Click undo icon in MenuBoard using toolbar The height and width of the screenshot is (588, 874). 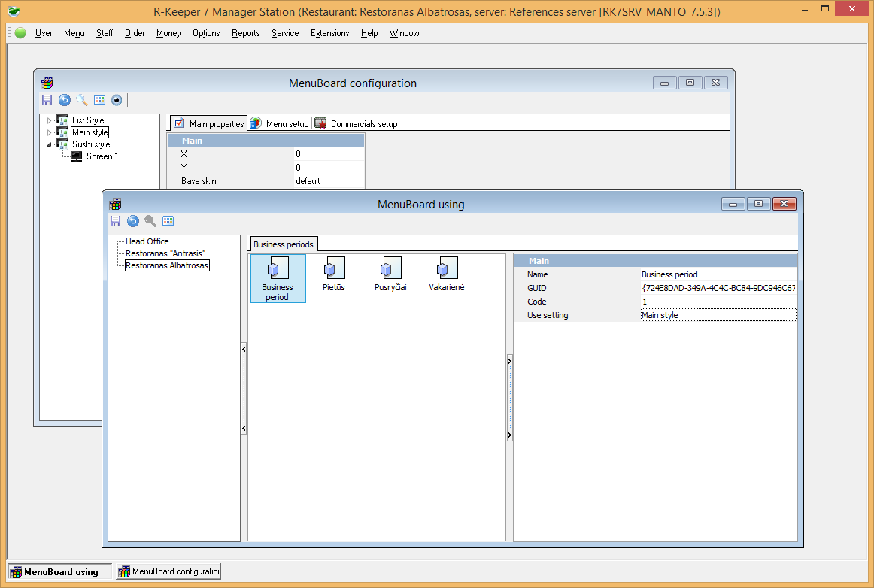click(x=132, y=221)
